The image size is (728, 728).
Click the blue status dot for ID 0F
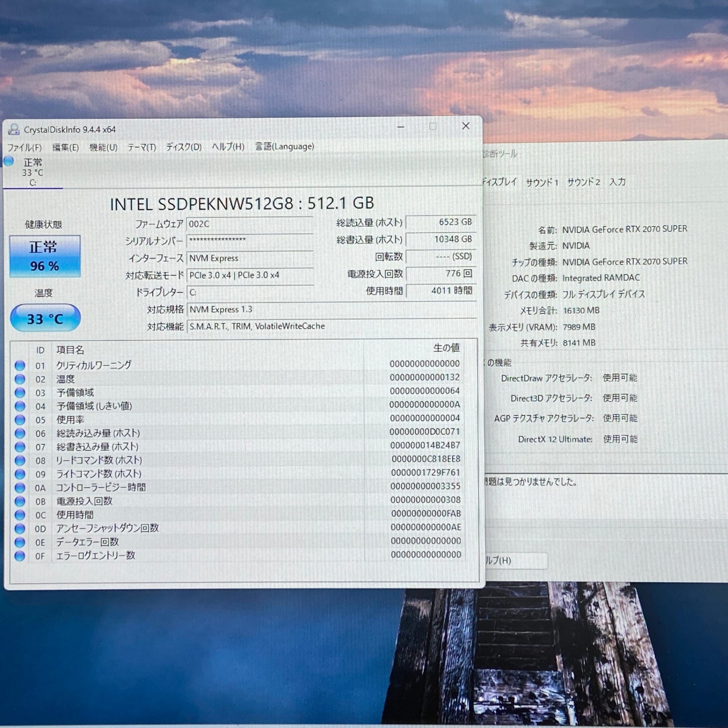tap(20, 556)
